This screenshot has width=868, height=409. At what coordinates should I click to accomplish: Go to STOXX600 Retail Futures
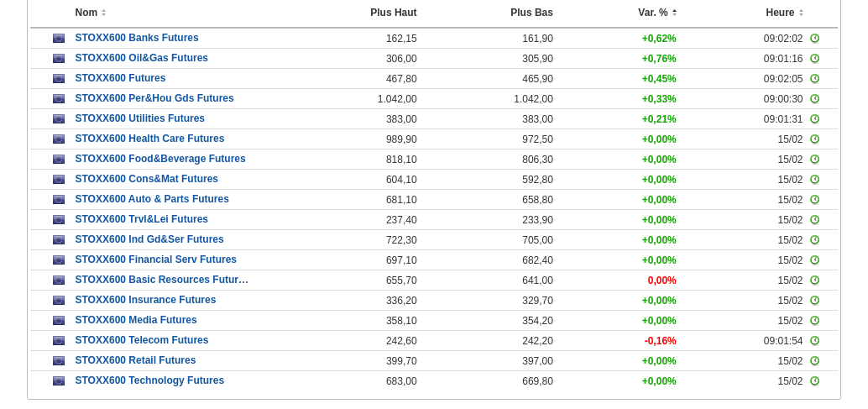135,360
